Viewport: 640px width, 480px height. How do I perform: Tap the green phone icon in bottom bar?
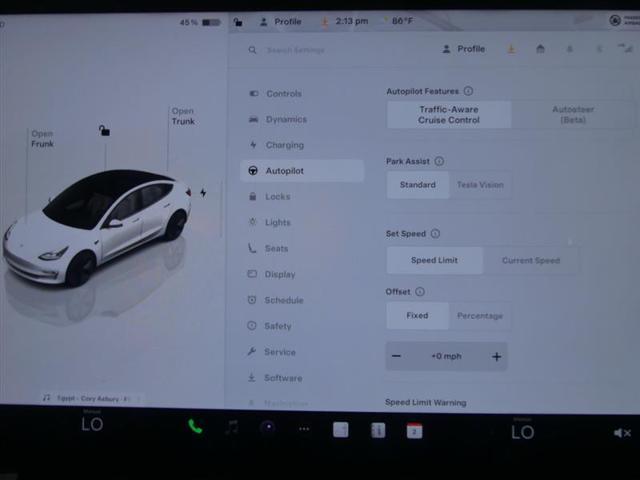(x=195, y=427)
